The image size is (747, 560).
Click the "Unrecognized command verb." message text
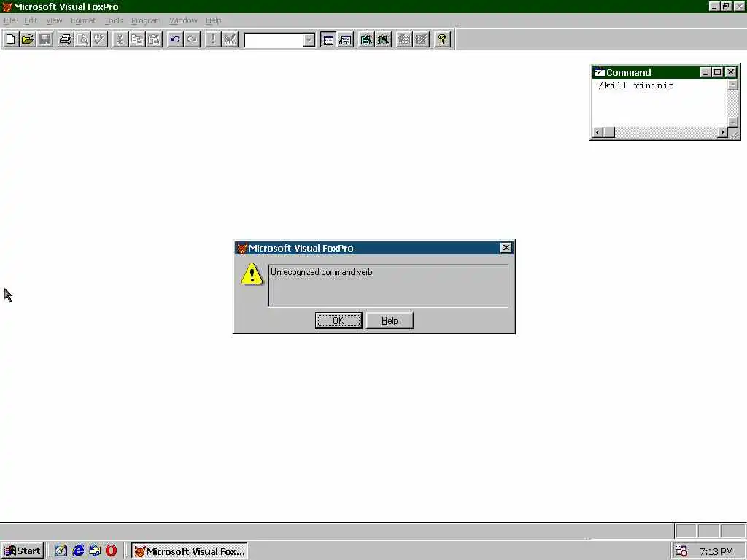click(x=322, y=272)
